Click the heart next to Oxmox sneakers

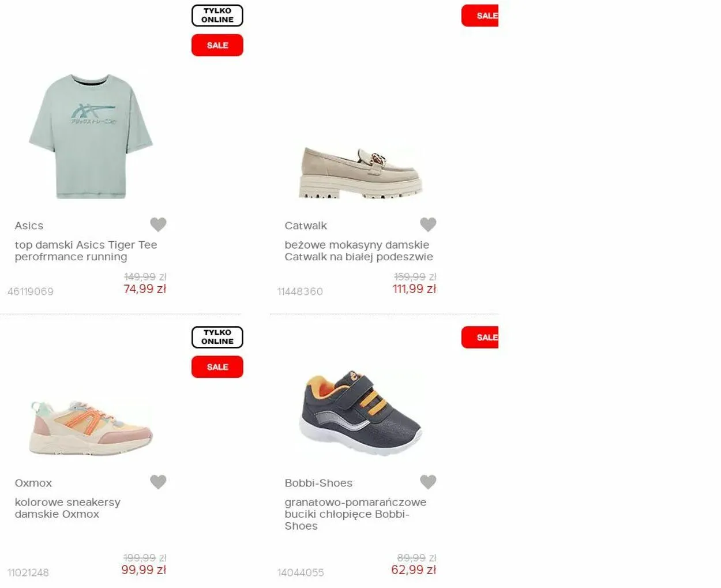click(158, 482)
